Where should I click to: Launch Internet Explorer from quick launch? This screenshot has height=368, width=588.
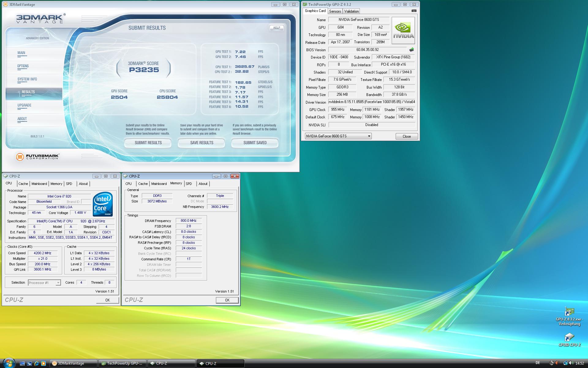(36, 363)
